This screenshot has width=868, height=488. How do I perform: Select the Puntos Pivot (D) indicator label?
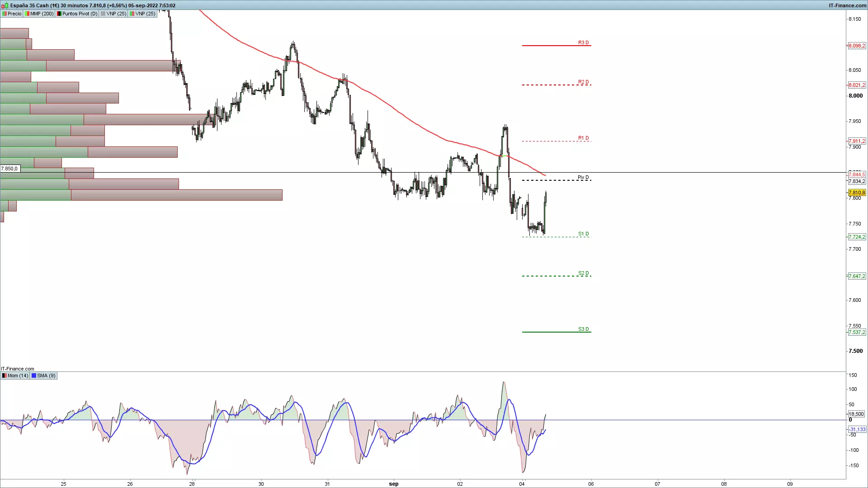[77, 14]
